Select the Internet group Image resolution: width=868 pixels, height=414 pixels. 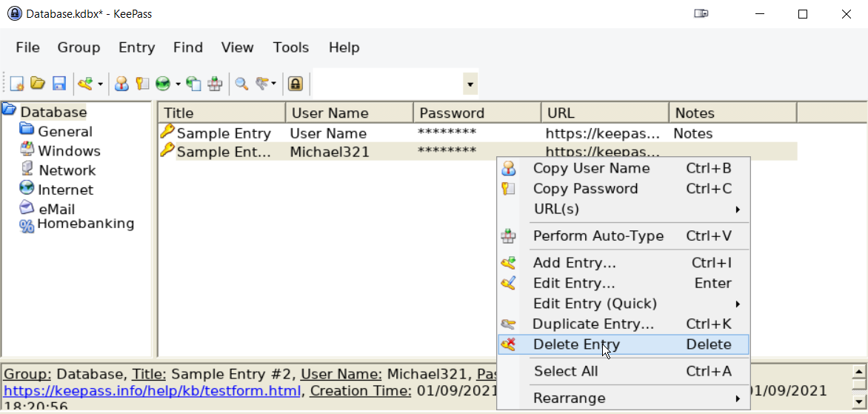click(x=65, y=190)
